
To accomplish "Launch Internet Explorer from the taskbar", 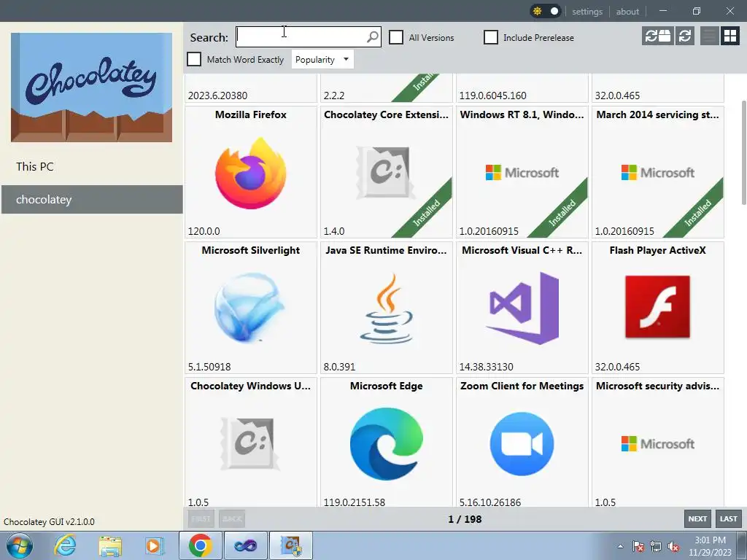I will pos(65,545).
